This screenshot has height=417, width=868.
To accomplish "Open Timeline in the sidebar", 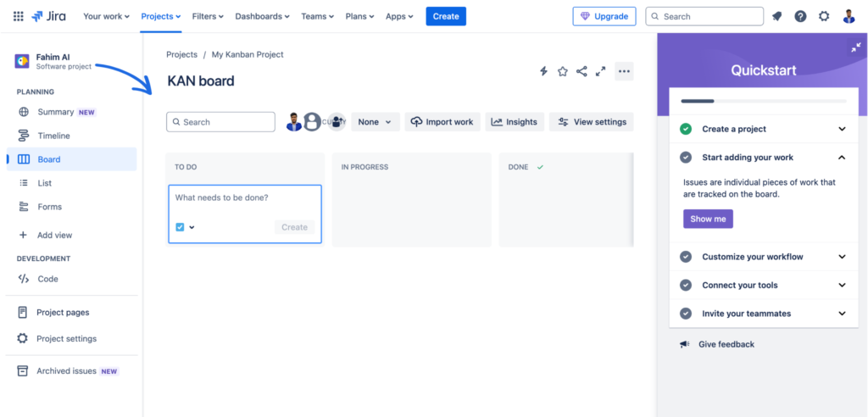I will tap(71, 136).
